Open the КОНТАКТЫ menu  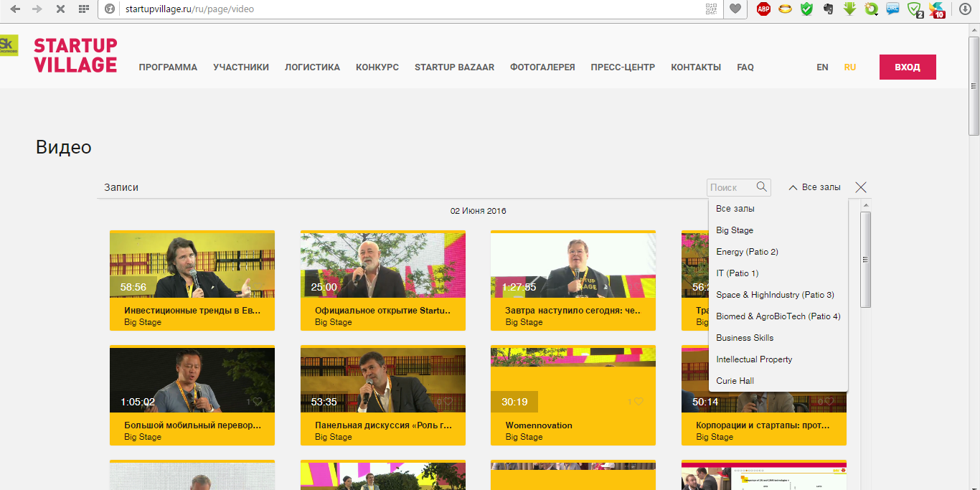pyautogui.click(x=696, y=67)
